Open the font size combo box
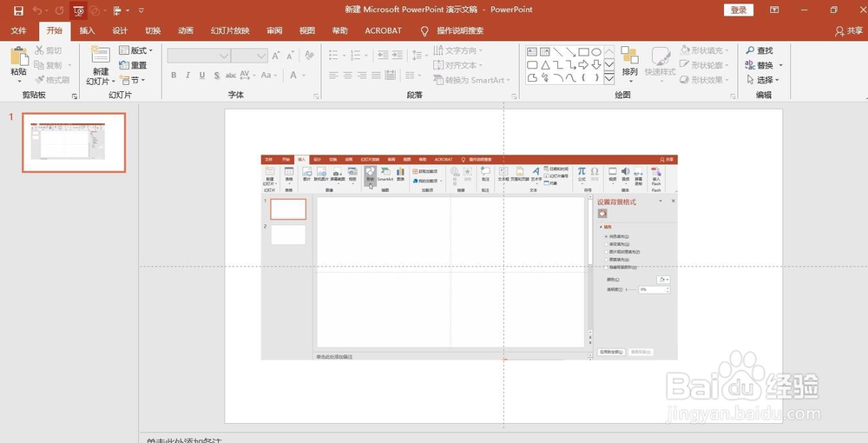 pyautogui.click(x=249, y=56)
